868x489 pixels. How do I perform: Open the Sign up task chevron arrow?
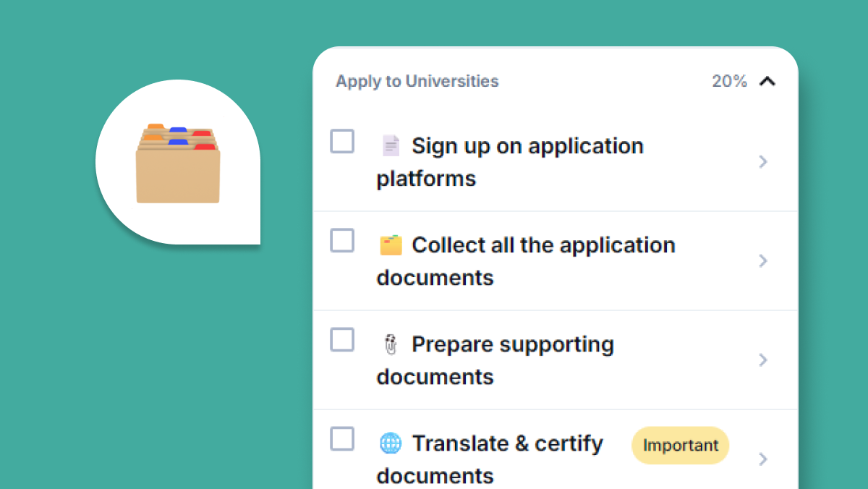coord(763,162)
